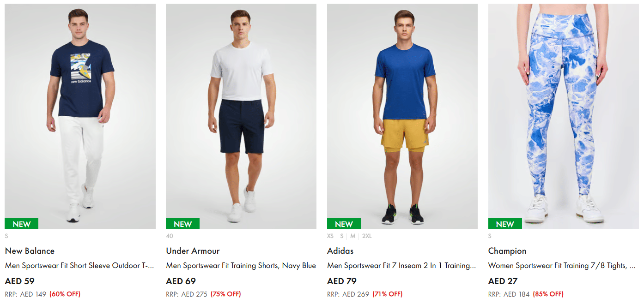
Task: Click the NEW badge on New Balance item
Action: (21, 224)
